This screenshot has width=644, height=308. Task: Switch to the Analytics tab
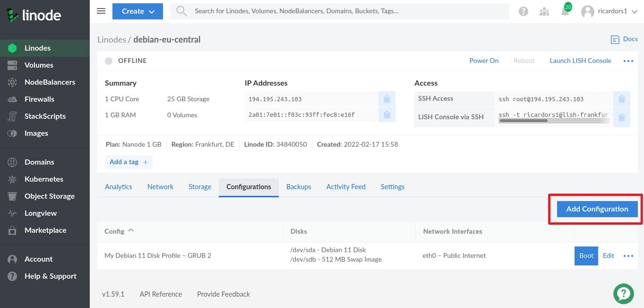tap(119, 187)
